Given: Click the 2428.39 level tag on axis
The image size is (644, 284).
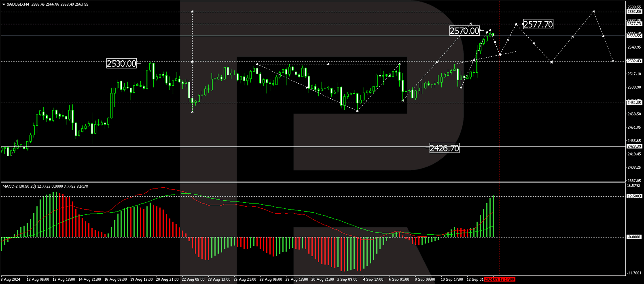Looking at the screenshot, I should click(x=634, y=147).
